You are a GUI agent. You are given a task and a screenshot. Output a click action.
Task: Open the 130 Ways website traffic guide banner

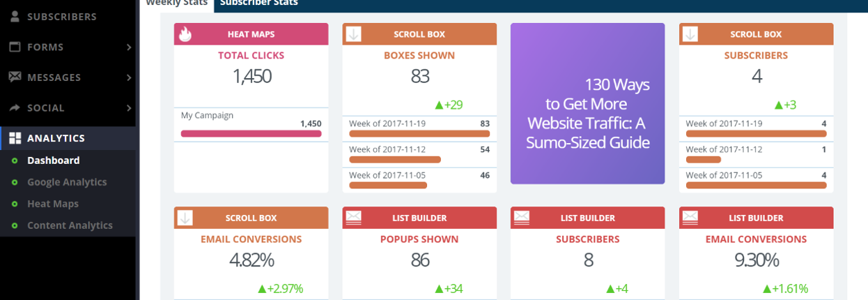(x=587, y=104)
